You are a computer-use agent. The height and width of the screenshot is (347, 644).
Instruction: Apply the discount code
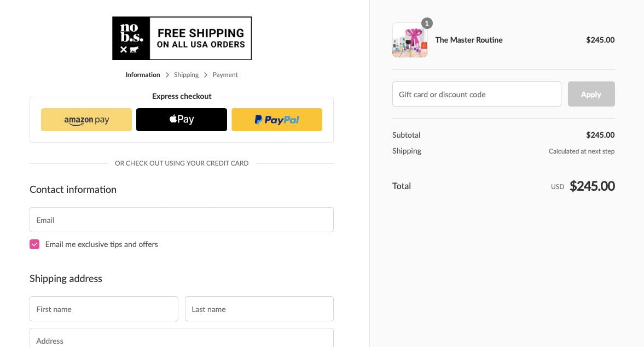click(x=591, y=94)
